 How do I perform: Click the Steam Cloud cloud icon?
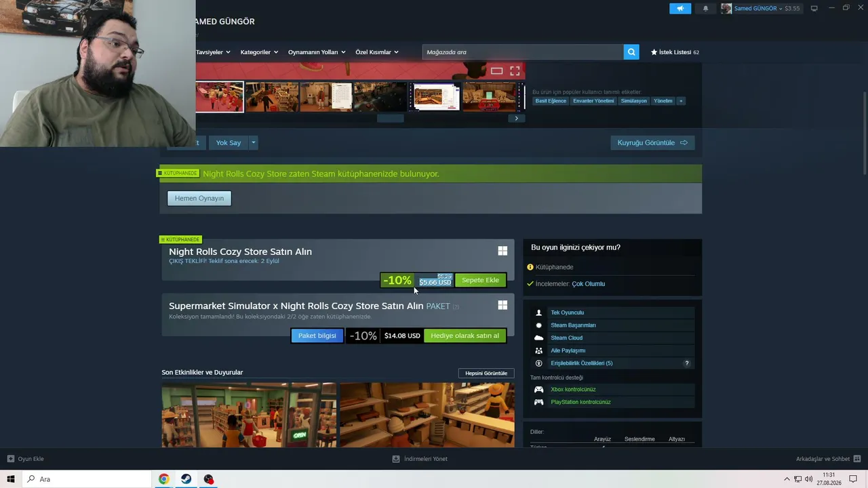[x=539, y=338]
